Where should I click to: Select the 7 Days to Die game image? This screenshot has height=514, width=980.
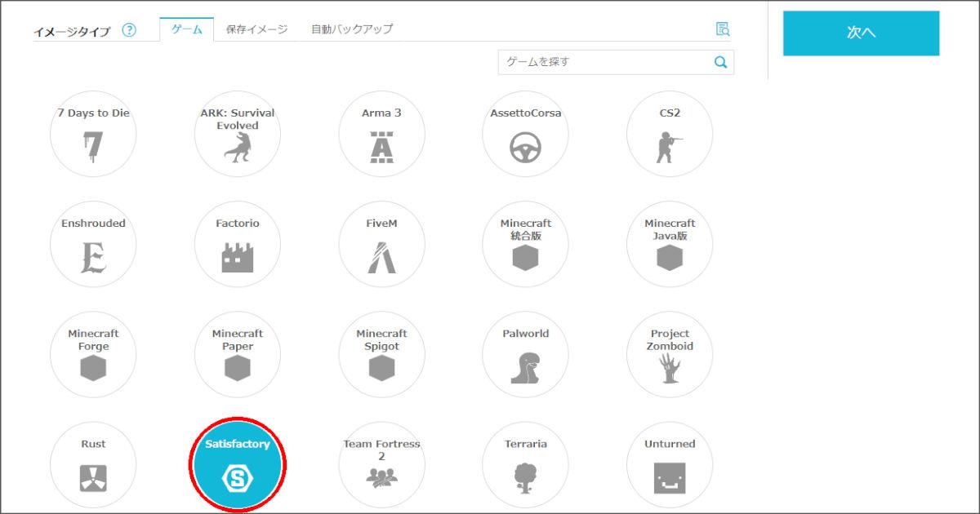(x=93, y=134)
